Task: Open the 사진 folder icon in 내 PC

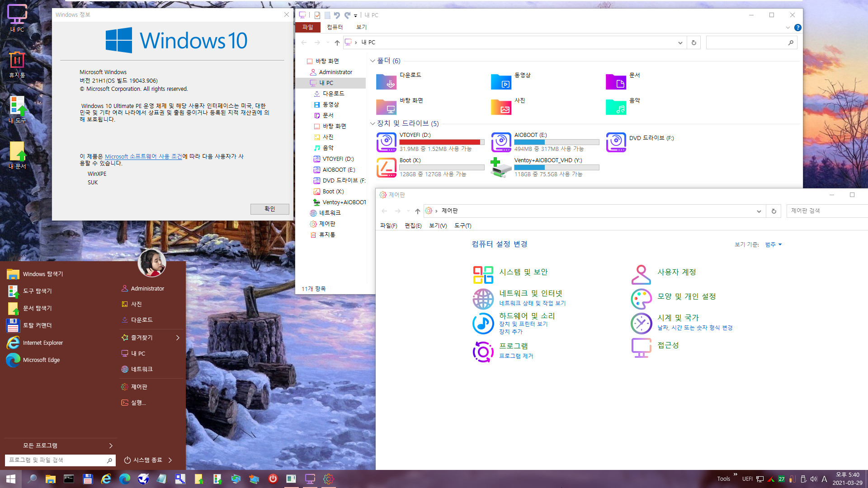Action: tap(501, 107)
